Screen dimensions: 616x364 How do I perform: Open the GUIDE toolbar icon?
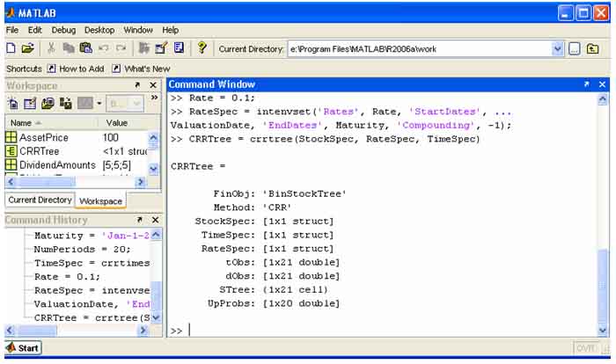(x=161, y=48)
